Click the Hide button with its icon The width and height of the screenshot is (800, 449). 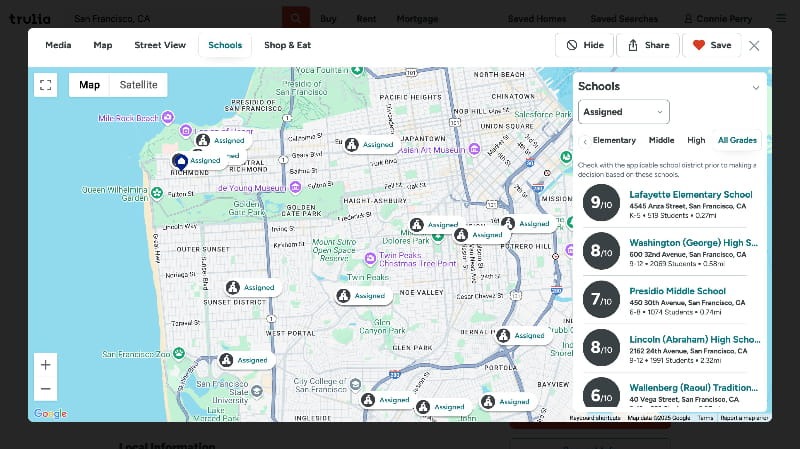(585, 45)
